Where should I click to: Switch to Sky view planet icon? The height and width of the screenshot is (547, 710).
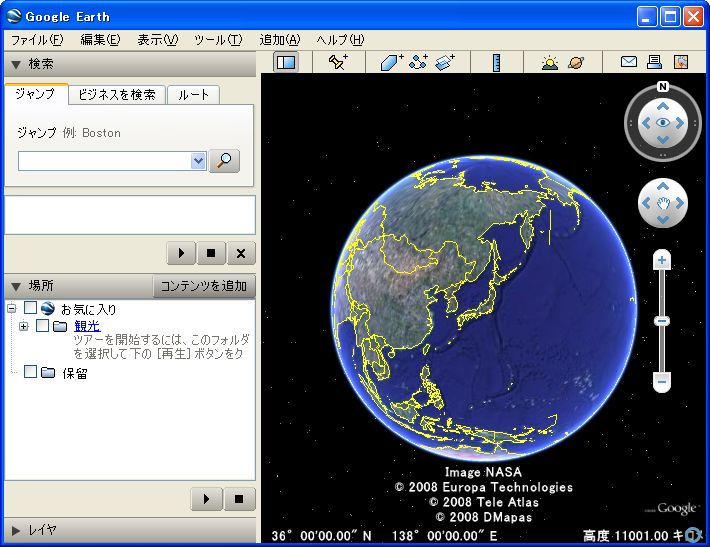click(576, 62)
